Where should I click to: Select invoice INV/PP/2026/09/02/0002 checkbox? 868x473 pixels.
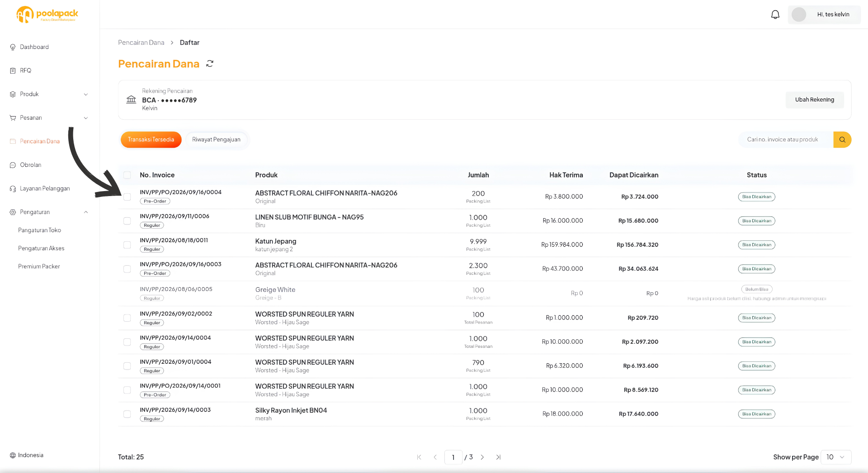(x=127, y=318)
